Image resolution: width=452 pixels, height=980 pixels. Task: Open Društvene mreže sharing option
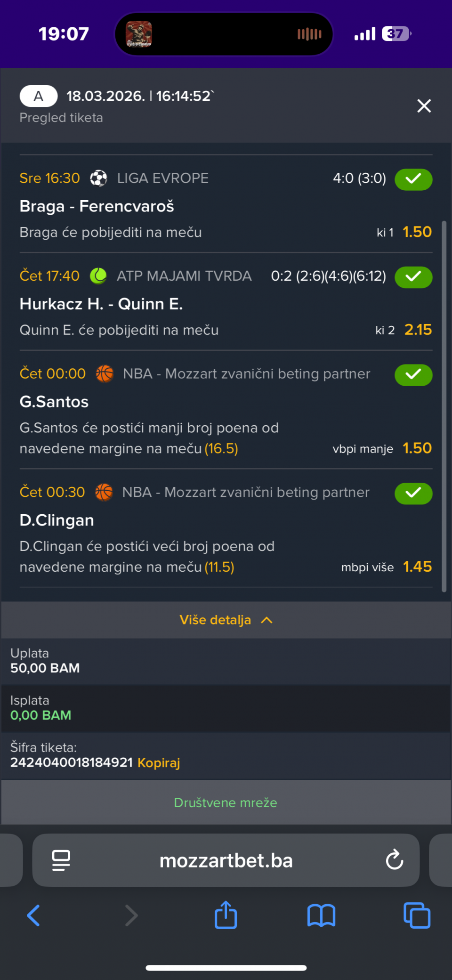226,802
